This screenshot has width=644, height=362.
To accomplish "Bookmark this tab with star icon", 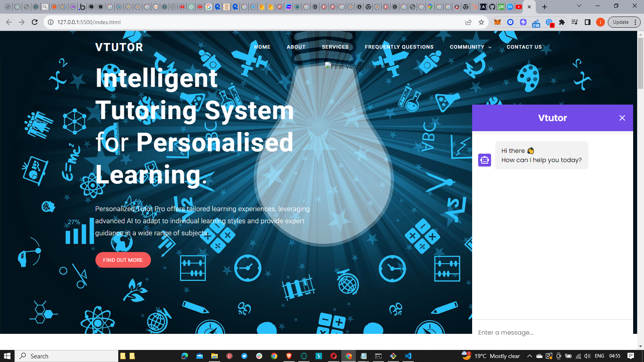I will 481,22.
